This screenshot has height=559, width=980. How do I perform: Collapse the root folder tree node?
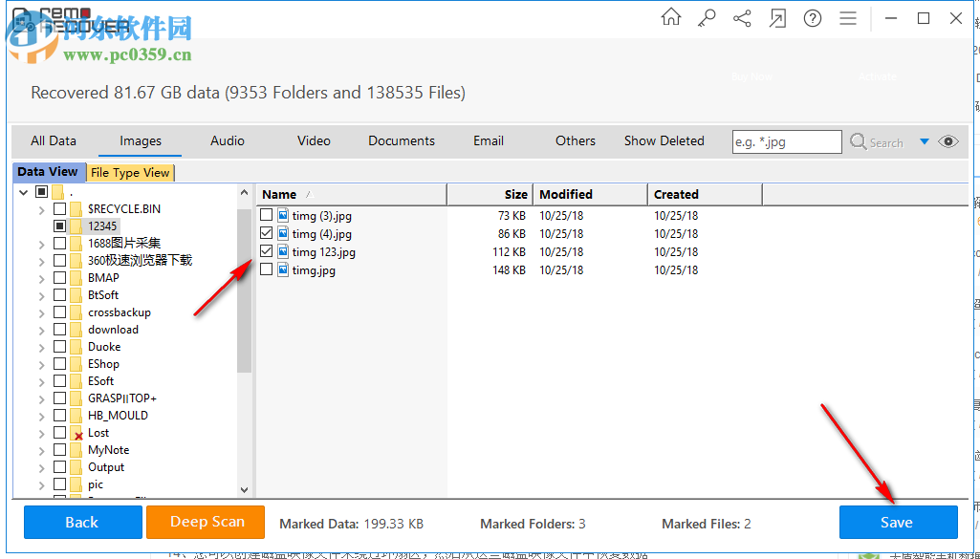coord(24,192)
